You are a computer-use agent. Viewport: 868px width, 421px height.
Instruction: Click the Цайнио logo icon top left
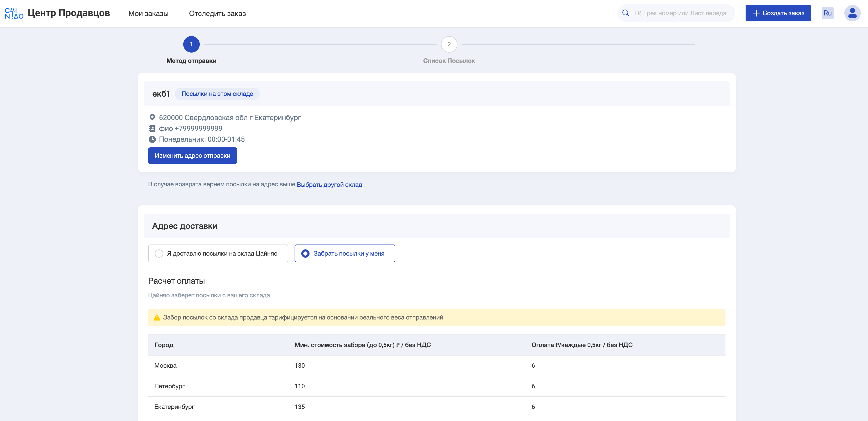coord(14,13)
